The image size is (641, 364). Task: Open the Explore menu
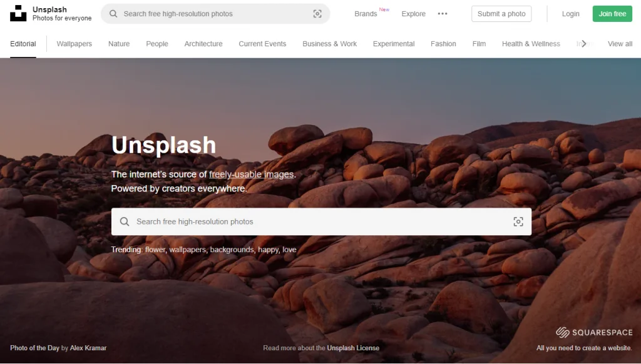pos(413,14)
